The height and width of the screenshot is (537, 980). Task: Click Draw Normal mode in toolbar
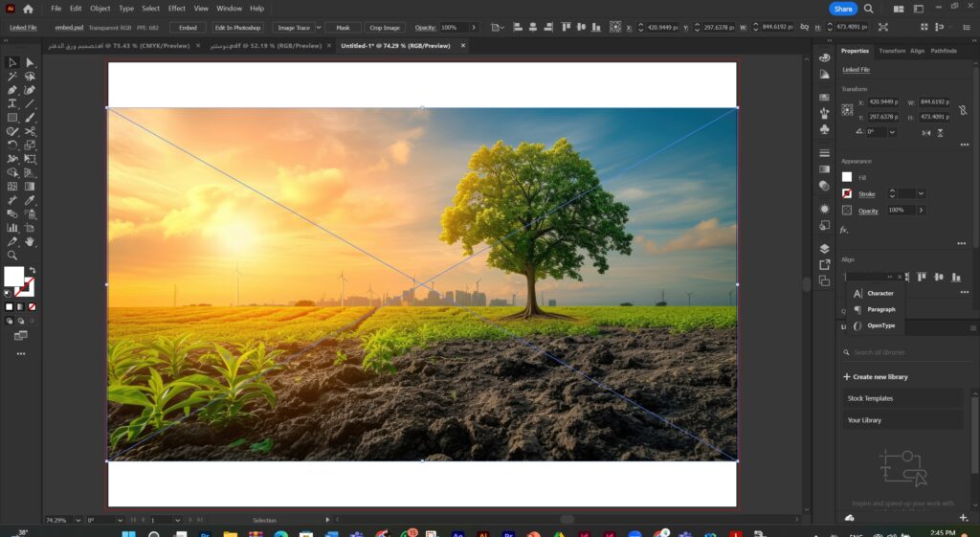pyautogui.click(x=9, y=321)
